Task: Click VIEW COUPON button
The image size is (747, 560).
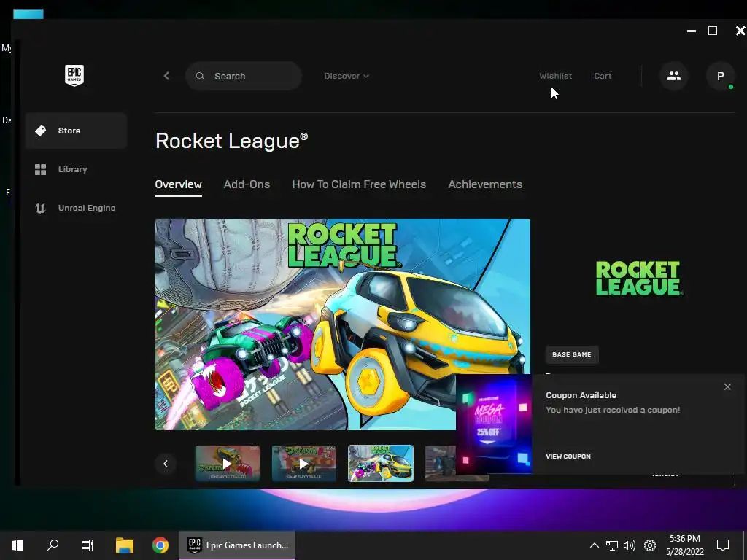Action: pos(568,456)
